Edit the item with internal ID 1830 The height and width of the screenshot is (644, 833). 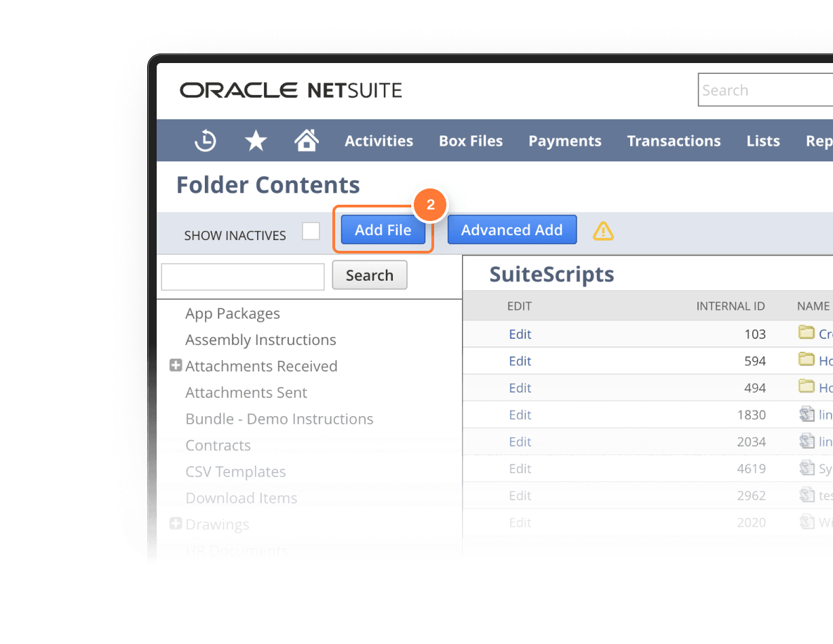(520, 415)
